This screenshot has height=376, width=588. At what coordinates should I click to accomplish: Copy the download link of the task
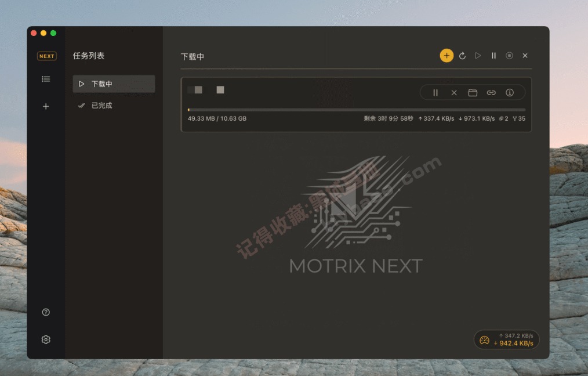[491, 92]
